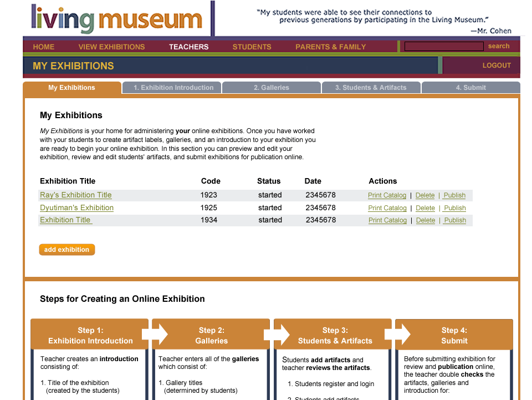Click the living museum logo
Viewport: 532px width, 400px height.
coord(116,19)
